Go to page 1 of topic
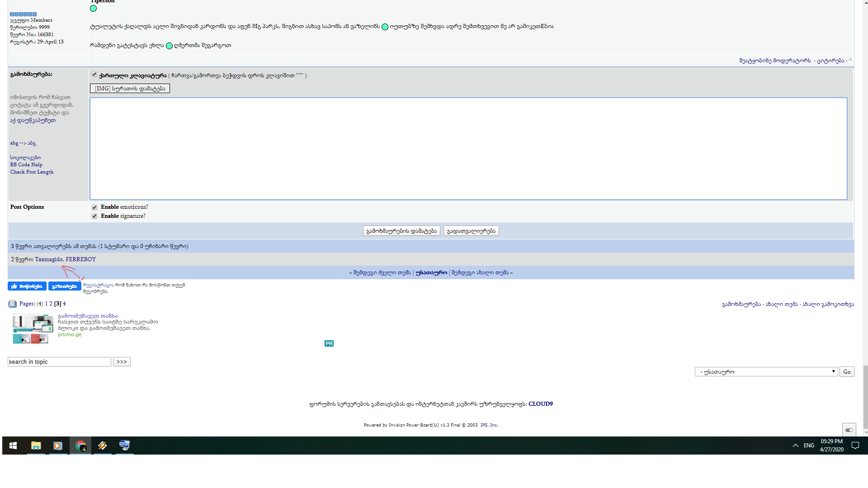This screenshot has width=868, height=488. (46, 304)
